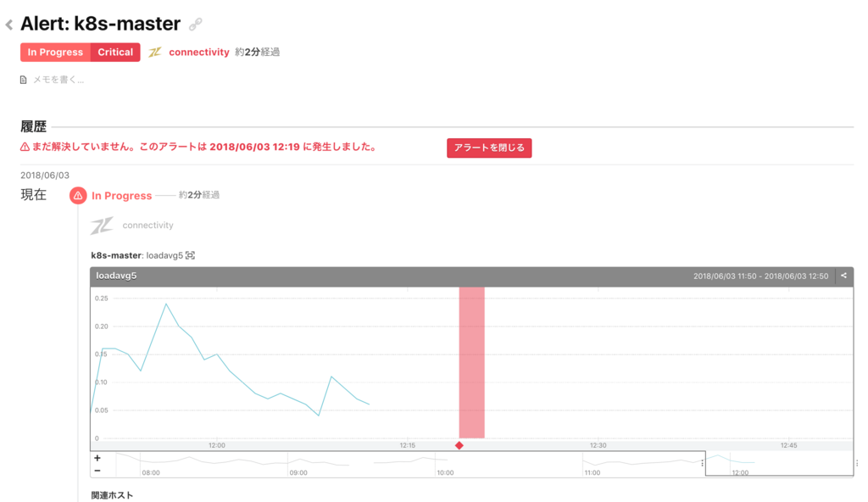
Task: Click the red diamond alert marker on time axis
Action: click(x=459, y=445)
